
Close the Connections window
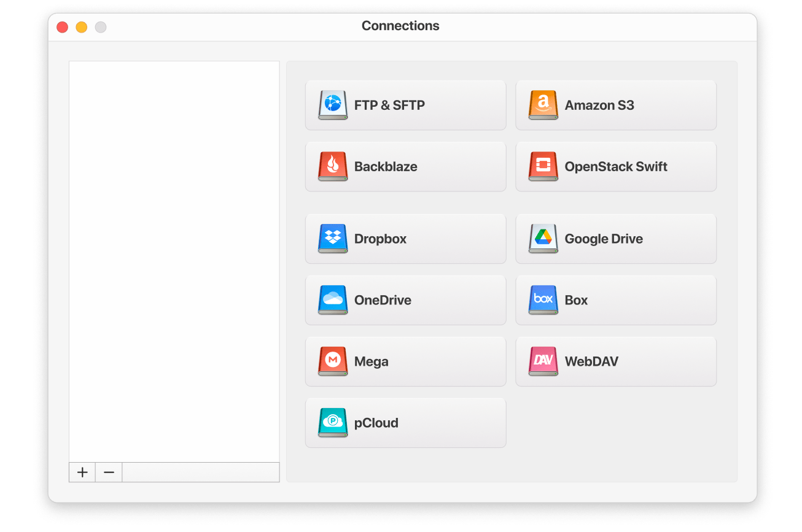click(62, 27)
